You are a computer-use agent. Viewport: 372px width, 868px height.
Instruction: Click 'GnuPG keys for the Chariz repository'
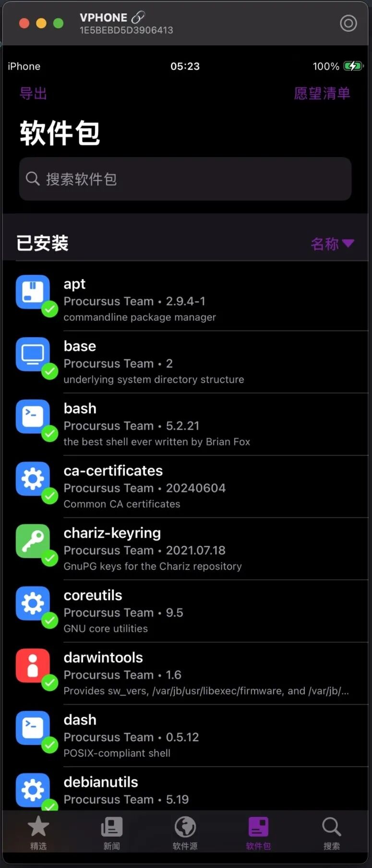153,566
